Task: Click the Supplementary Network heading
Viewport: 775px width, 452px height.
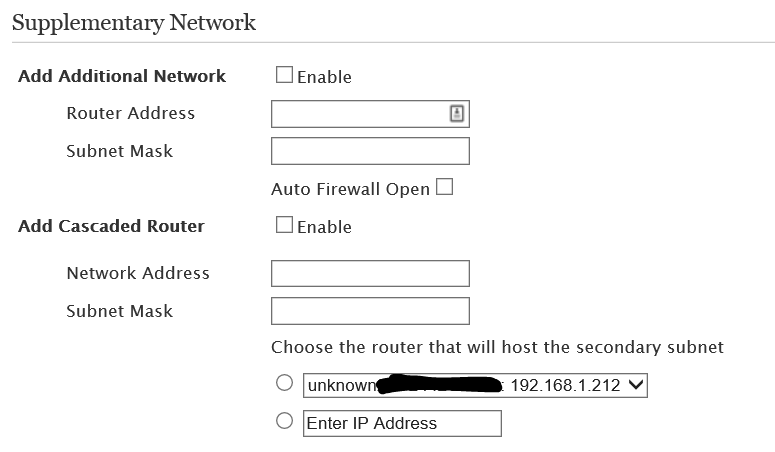Action: (134, 22)
